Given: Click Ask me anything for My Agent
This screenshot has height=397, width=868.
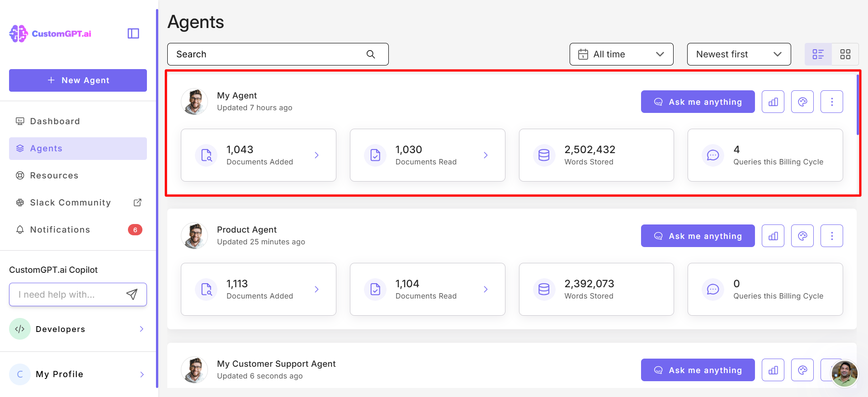Looking at the screenshot, I should (x=698, y=102).
